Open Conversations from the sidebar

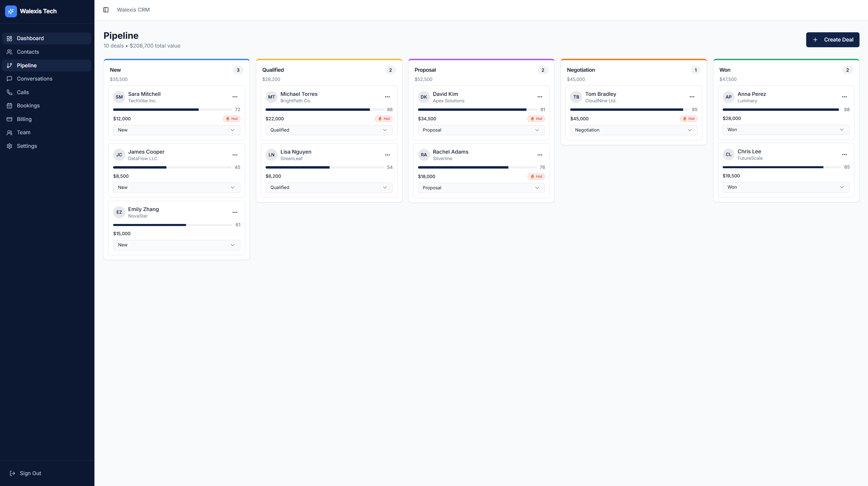[x=34, y=79]
